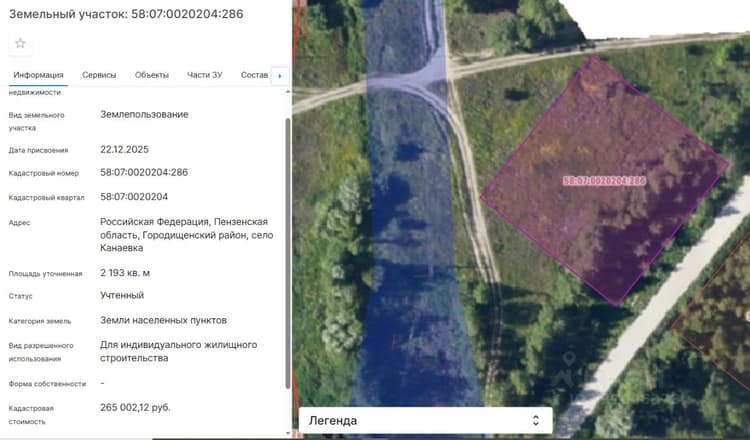Select cadastral value 265 002,12 руб.

coord(135,407)
